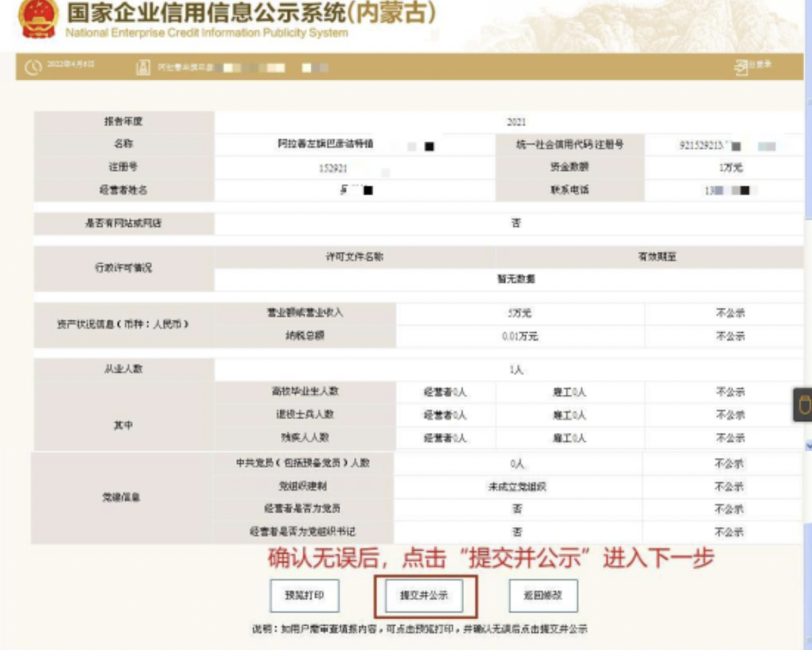Click the 许可文件名称 column header
Viewport: 812px width, 650px height.
click(x=355, y=257)
